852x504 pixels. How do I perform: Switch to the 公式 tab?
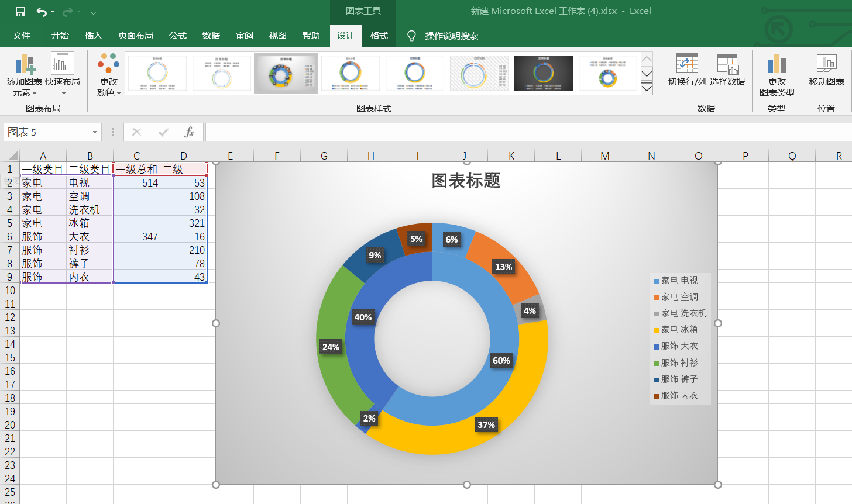point(178,36)
